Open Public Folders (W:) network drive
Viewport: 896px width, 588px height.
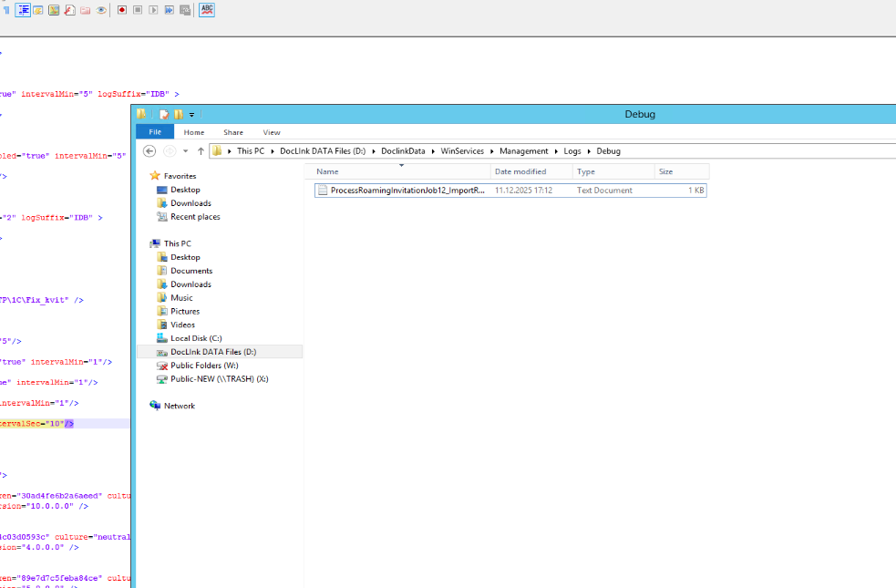pos(204,366)
